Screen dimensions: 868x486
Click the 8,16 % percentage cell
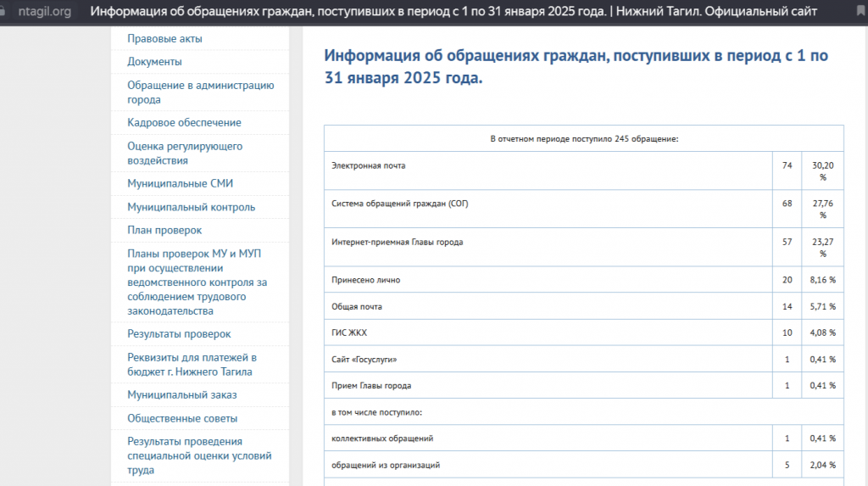(x=822, y=281)
